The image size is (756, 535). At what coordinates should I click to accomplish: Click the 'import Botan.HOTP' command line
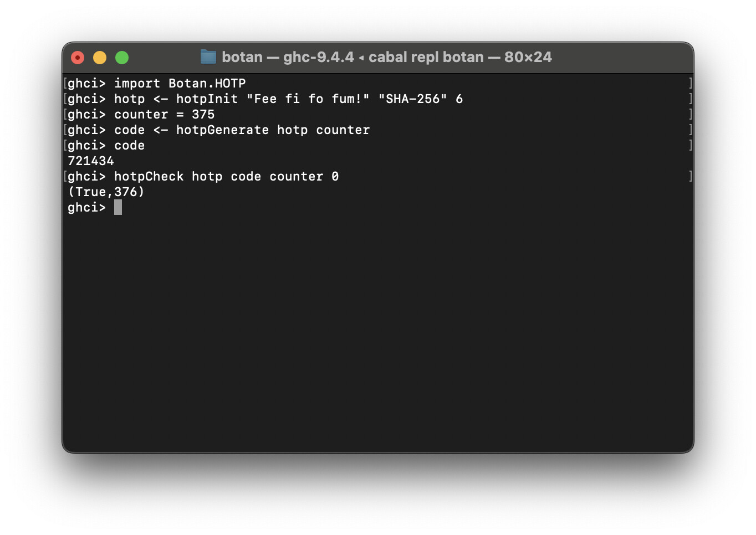[x=180, y=83]
